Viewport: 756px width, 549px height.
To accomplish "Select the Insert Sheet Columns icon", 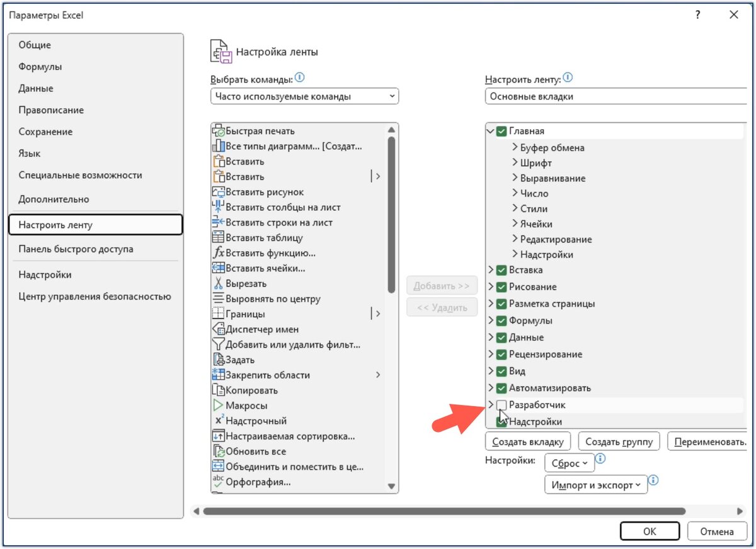I will coord(219,207).
